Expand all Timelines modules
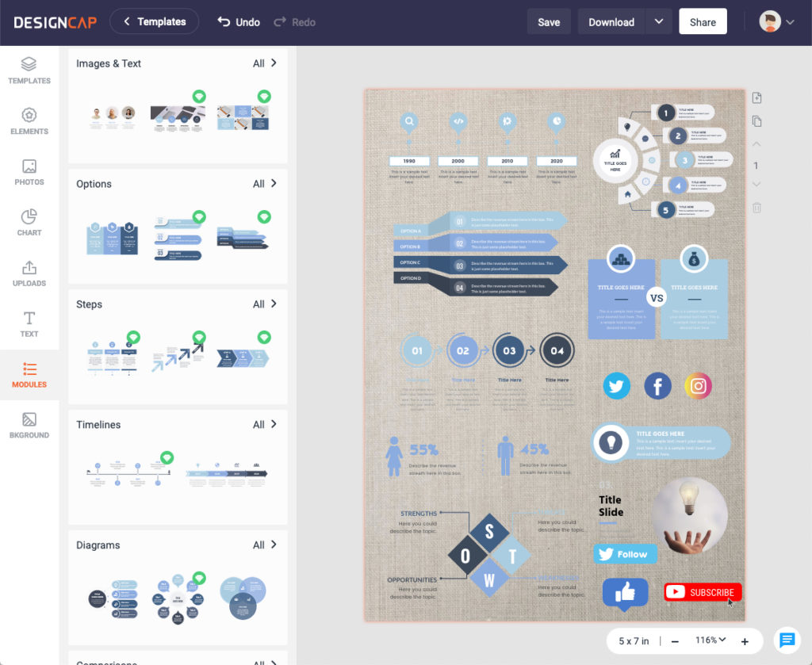The image size is (812, 665). (x=265, y=424)
